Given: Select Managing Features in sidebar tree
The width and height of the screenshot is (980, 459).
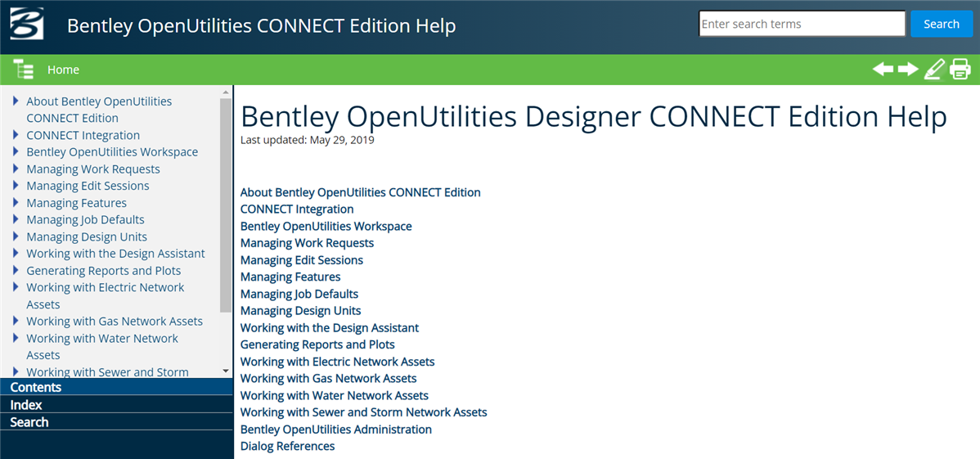Looking at the screenshot, I should (x=76, y=203).
